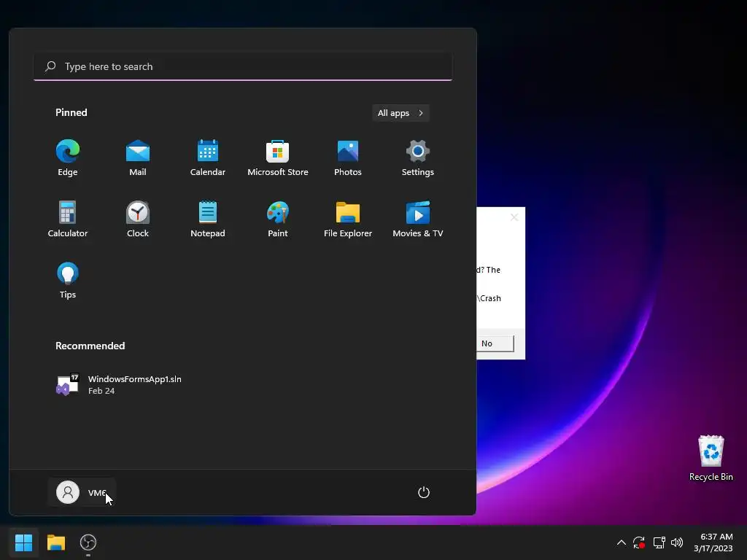
Task: Open the VM6 user account menu
Action: pyautogui.click(x=82, y=492)
